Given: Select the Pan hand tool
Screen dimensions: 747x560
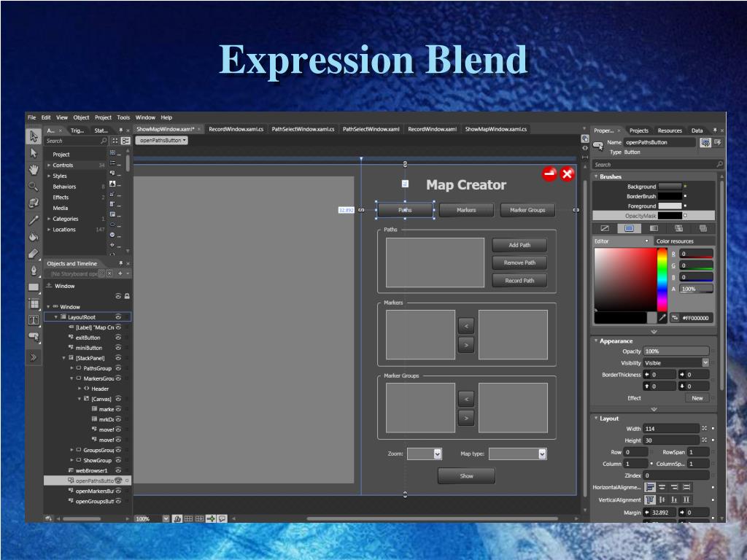Looking at the screenshot, I should click(34, 169).
